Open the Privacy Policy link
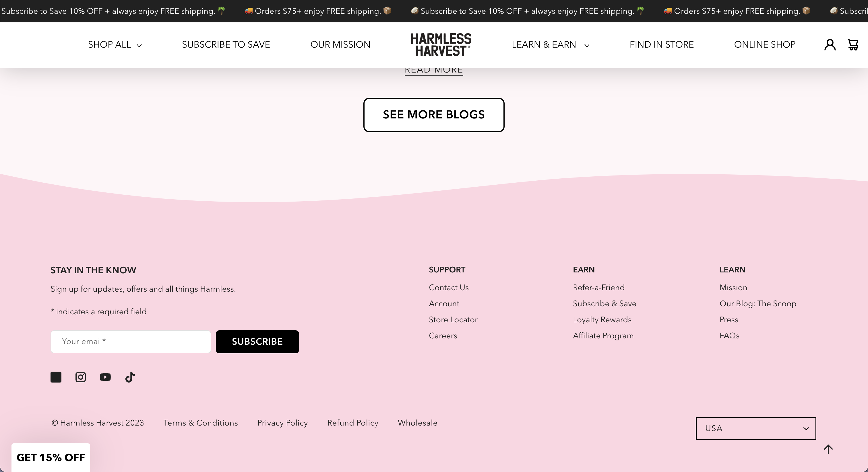 [x=283, y=423]
